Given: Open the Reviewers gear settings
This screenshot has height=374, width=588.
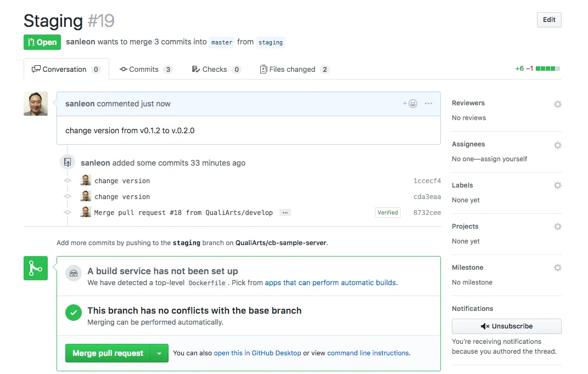Looking at the screenshot, I should (557, 104).
